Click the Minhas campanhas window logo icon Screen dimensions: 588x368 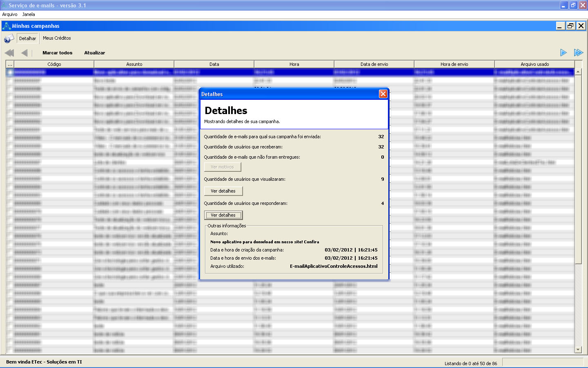click(x=6, y=26)
